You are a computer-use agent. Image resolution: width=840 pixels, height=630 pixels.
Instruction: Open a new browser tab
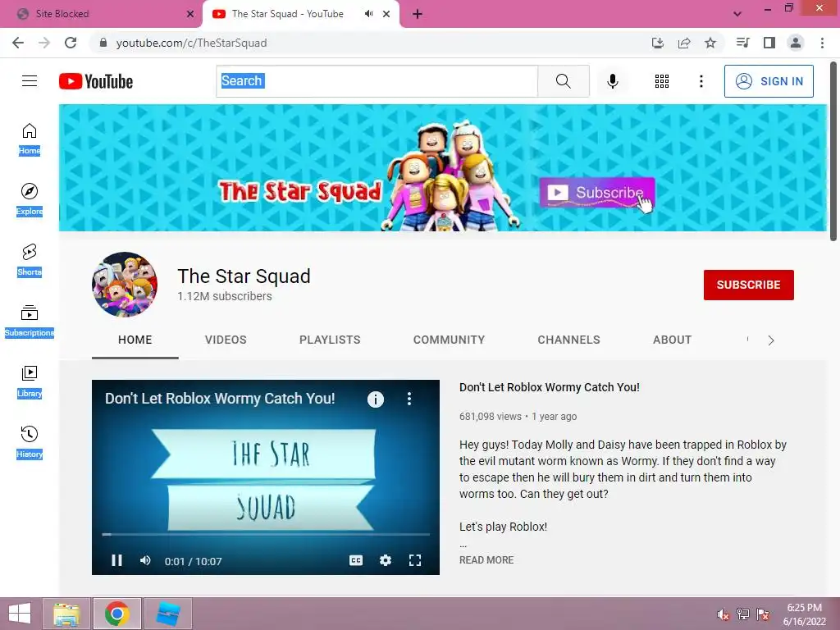pos(418,15)
